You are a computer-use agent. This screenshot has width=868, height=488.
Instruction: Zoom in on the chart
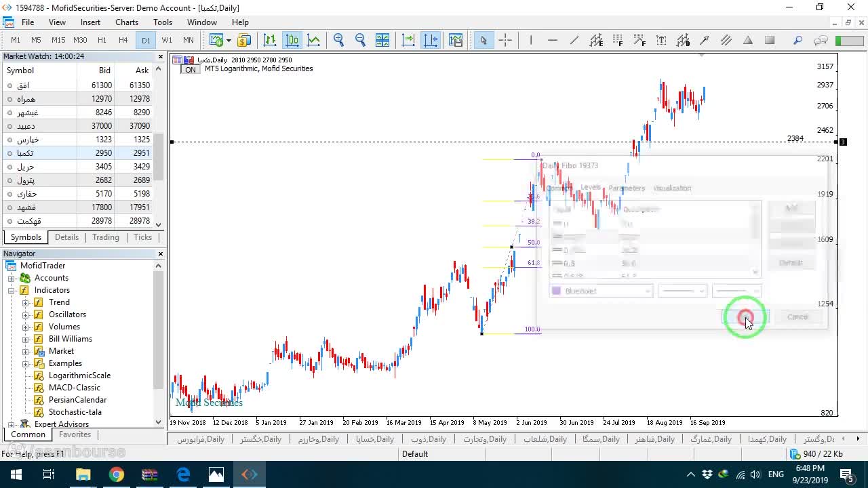(338, 40)
